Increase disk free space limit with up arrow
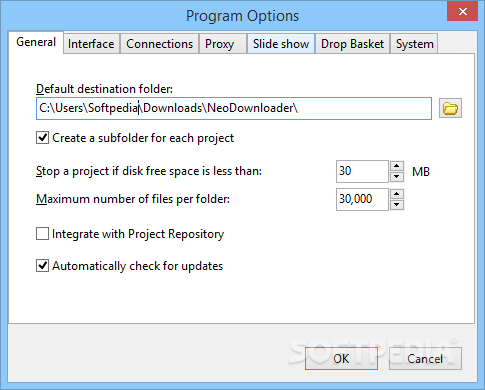Image resolution: width=485 pixels, height=390 pixels. coord(397,166)
